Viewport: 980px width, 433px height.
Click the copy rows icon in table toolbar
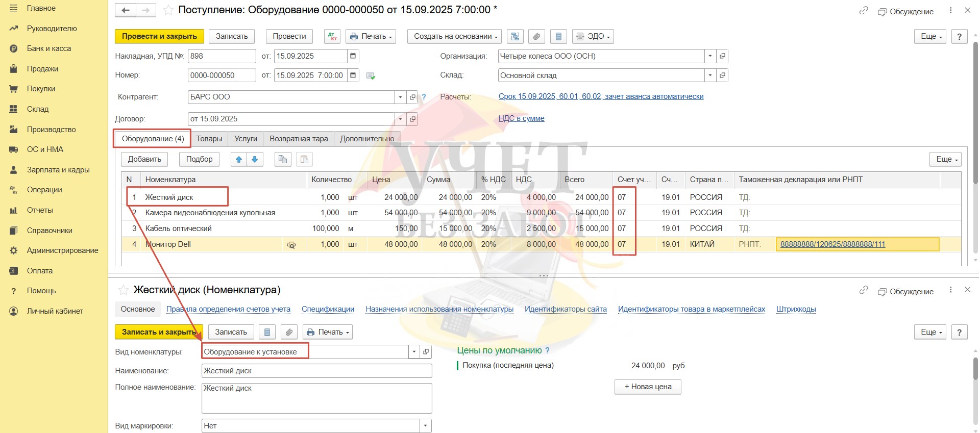[282, 159]
